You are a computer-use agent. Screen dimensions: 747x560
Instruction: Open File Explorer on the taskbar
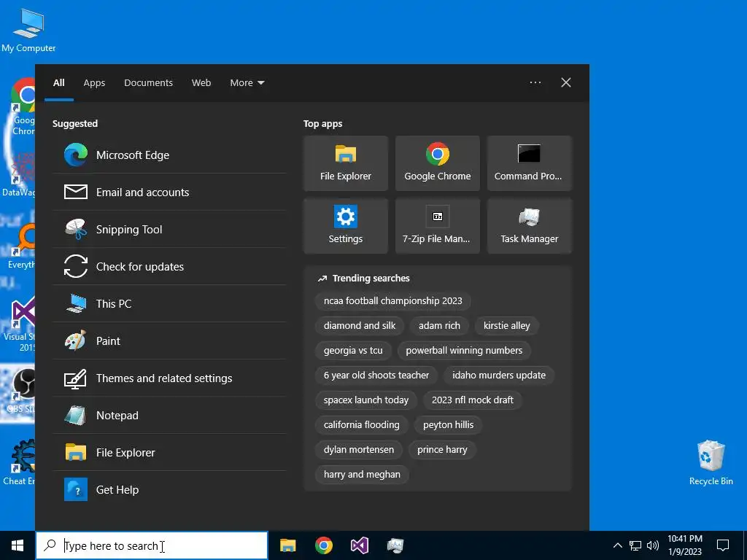pos(287,545)
